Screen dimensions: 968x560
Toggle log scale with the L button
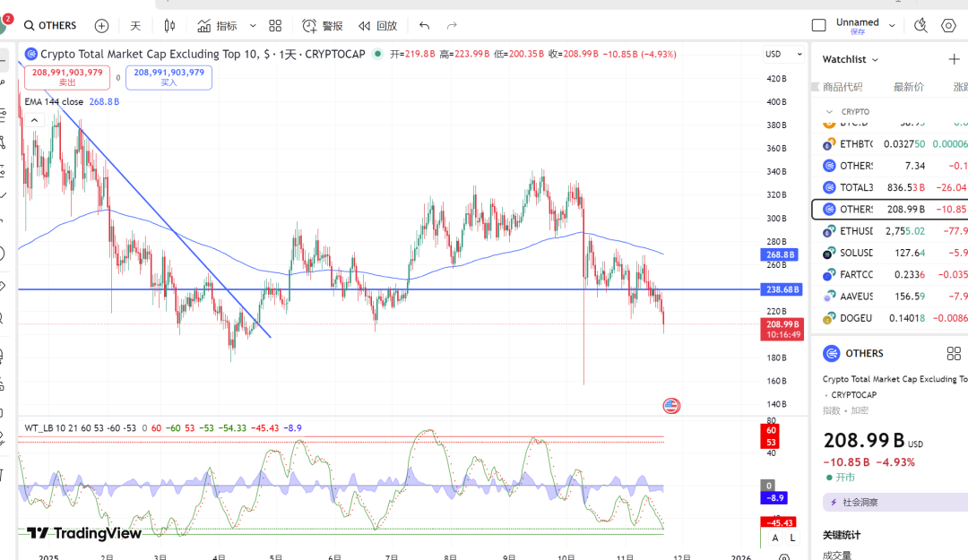[793, 538]
